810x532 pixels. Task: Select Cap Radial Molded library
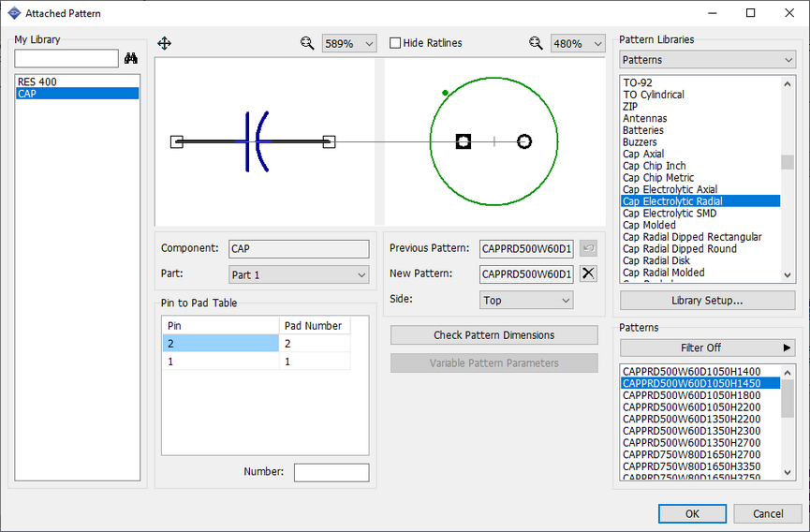[x=700, y=273]
